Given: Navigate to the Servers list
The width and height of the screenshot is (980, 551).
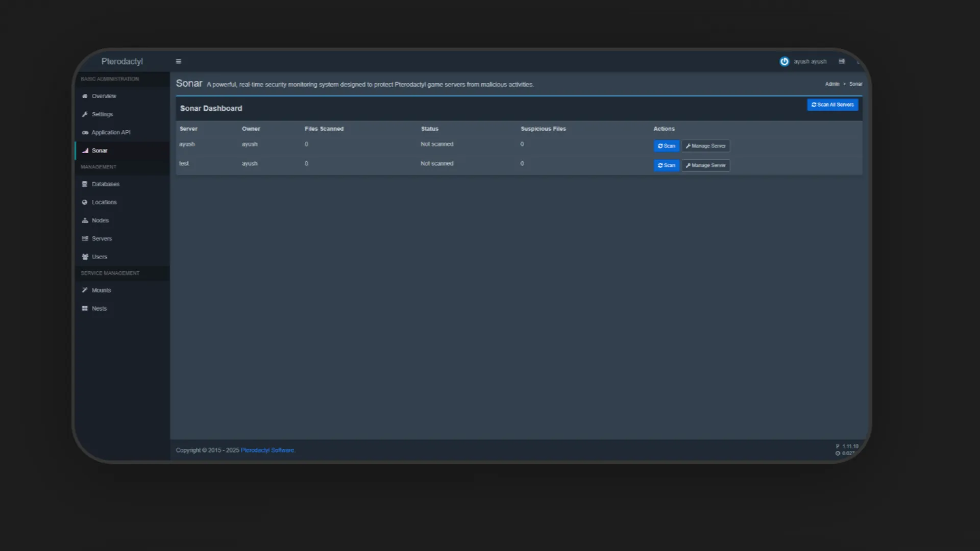Looking at the screenshot, I should coord(102,238).
